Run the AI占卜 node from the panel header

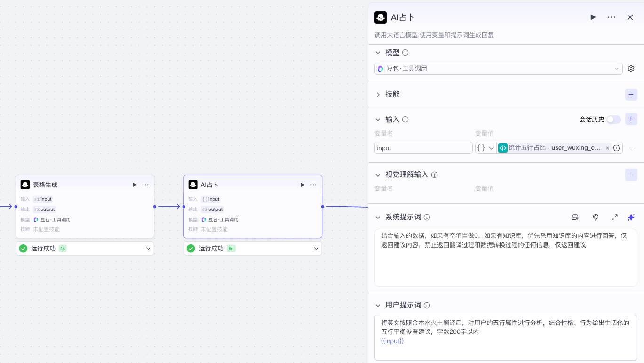pos(593,17)
